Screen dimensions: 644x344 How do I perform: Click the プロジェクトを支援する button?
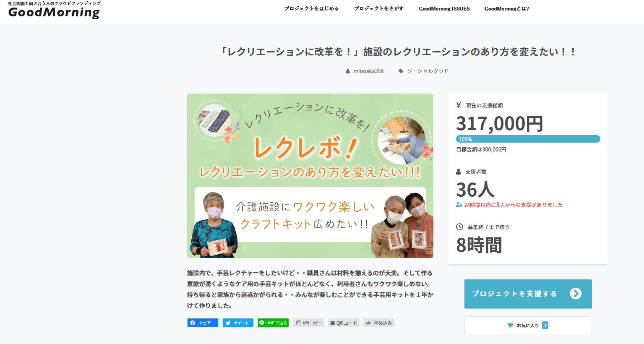point(528,294)
